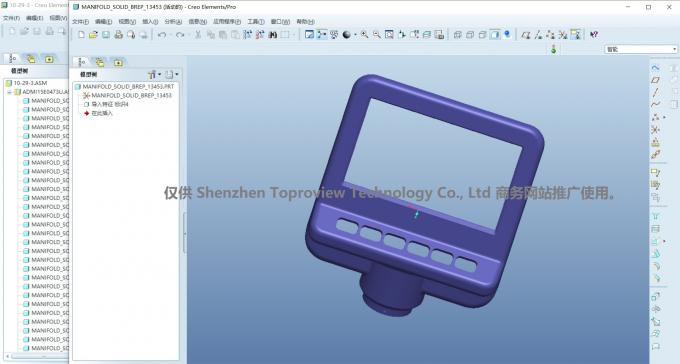Switch display to hidden line
This screenshot has height=364, width=680.
[x=470, y=35]
